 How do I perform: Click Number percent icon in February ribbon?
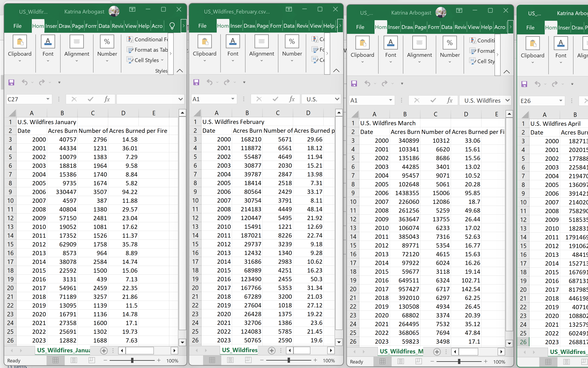tap(292, 42)
